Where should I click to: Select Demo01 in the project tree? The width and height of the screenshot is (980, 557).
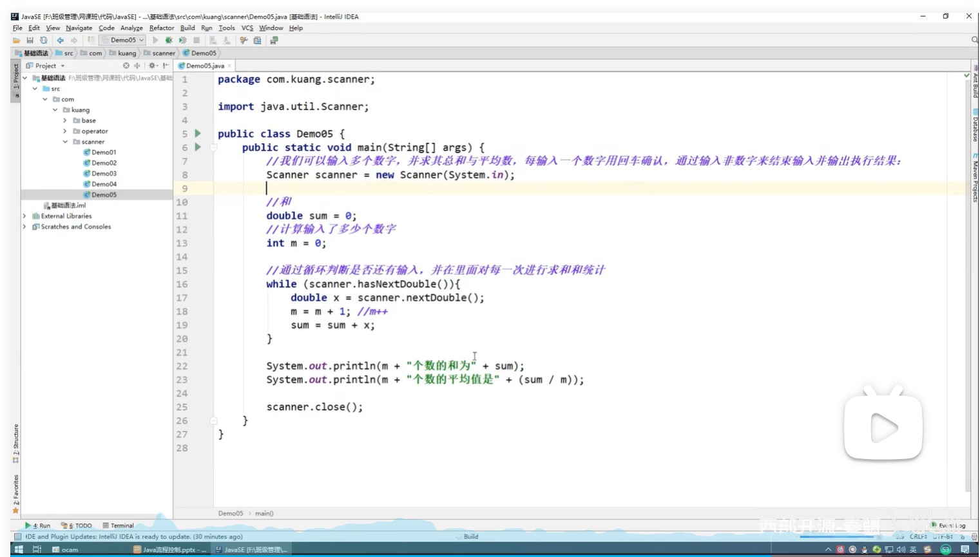pos(100,153)
